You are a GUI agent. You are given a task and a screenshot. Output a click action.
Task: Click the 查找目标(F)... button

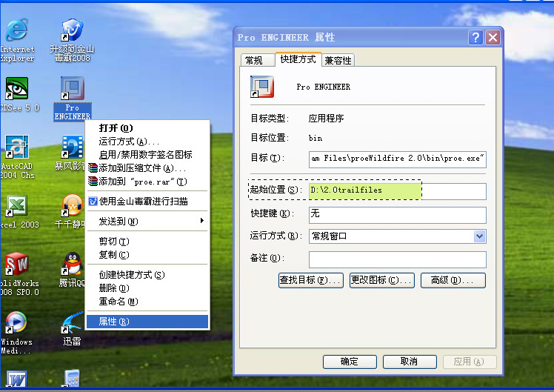[311, 280]
